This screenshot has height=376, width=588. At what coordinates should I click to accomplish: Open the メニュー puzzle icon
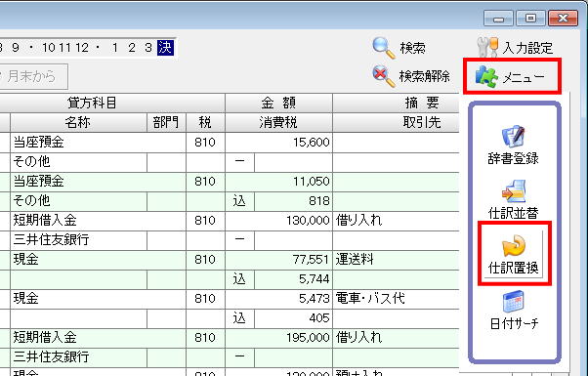tap(486, 76)
